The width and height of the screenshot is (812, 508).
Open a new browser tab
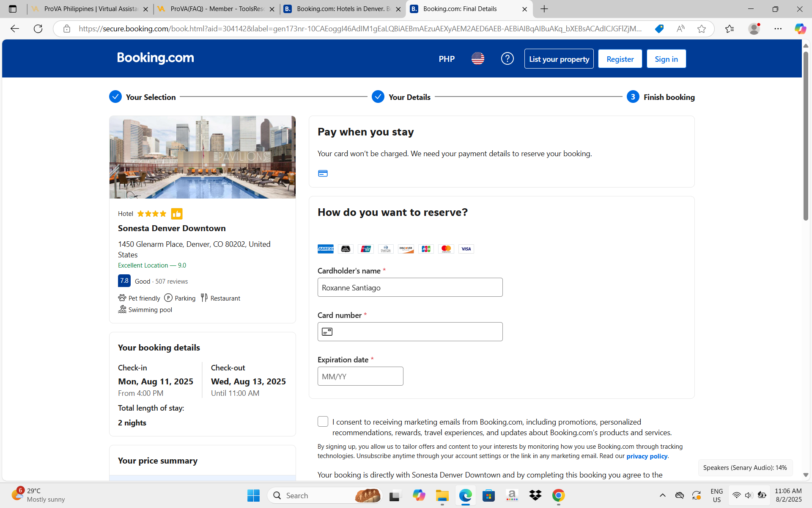pos(544,9)
